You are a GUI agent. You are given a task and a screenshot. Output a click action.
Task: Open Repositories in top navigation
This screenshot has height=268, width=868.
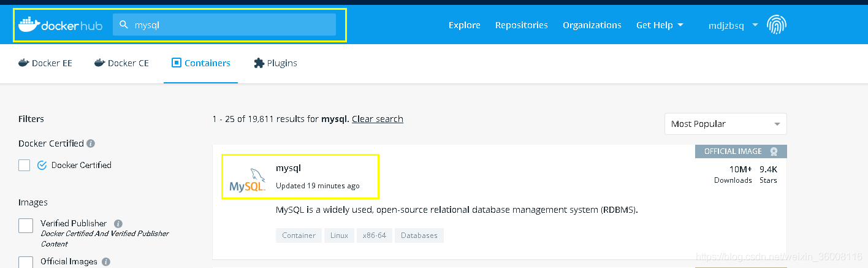pos(522,25)
